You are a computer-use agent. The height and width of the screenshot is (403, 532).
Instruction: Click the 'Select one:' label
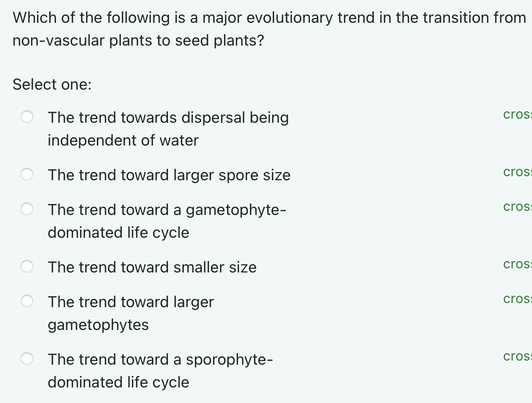(x=52, y=84)
